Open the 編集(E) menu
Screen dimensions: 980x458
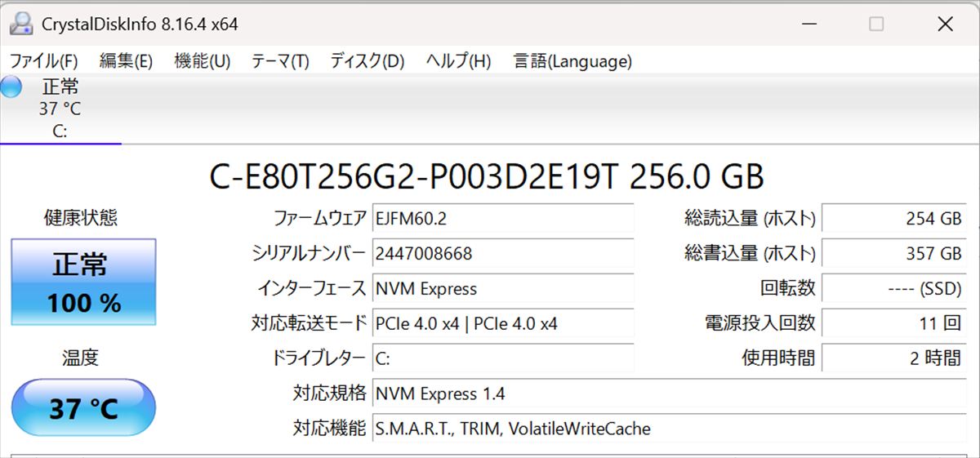[126, 61]
